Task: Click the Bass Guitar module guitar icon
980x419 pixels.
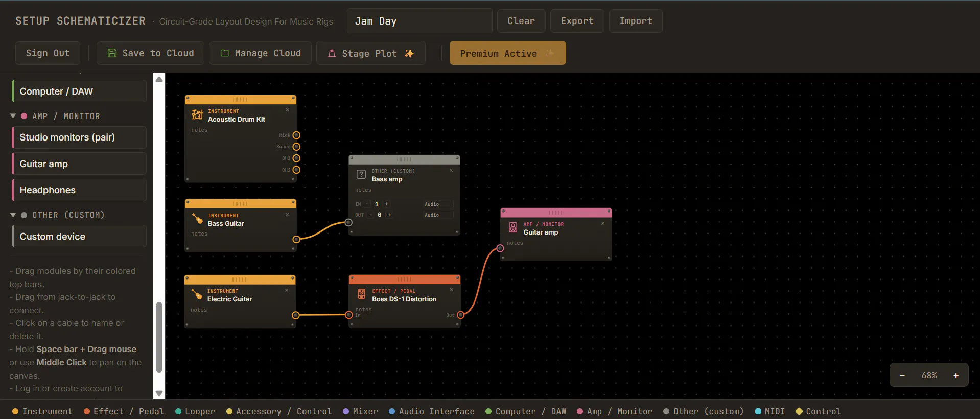Action: [x=197, y=219]
